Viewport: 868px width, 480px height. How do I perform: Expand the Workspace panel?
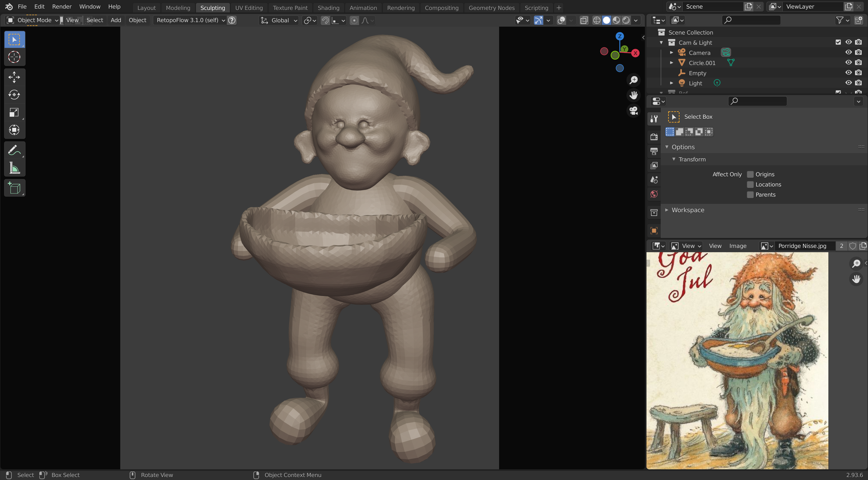click(687, 210)
